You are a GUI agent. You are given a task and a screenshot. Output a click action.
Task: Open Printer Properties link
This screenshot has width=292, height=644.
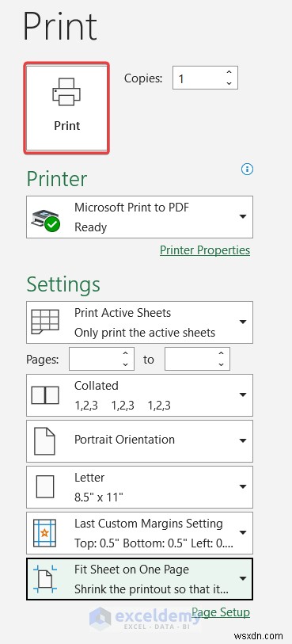click(205, 250)
